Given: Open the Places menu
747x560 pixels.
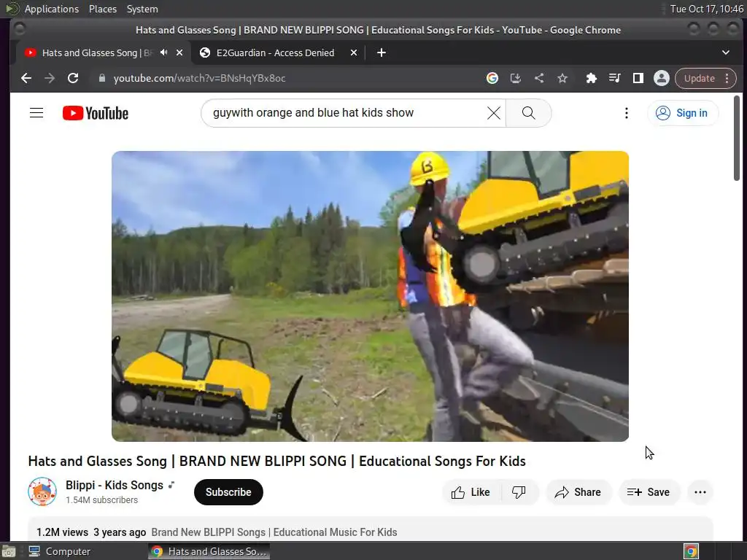Looking at the screenshot, I should [103, 9].
